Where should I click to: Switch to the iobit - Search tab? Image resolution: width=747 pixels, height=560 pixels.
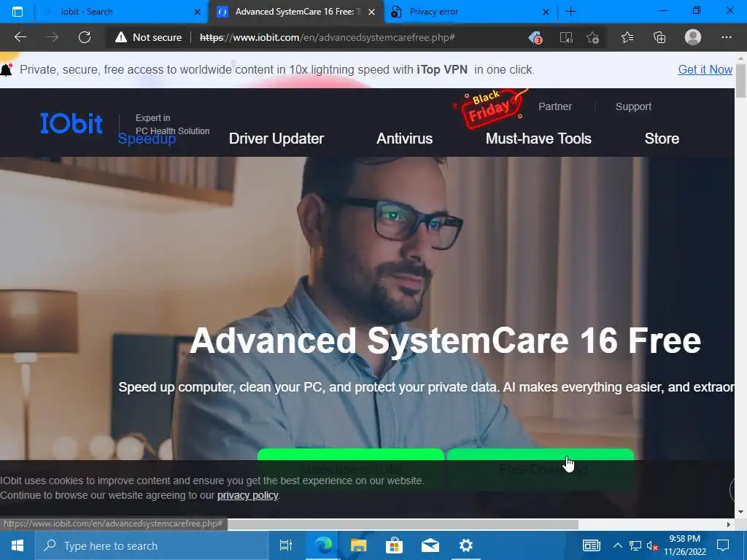coord(119,12)
